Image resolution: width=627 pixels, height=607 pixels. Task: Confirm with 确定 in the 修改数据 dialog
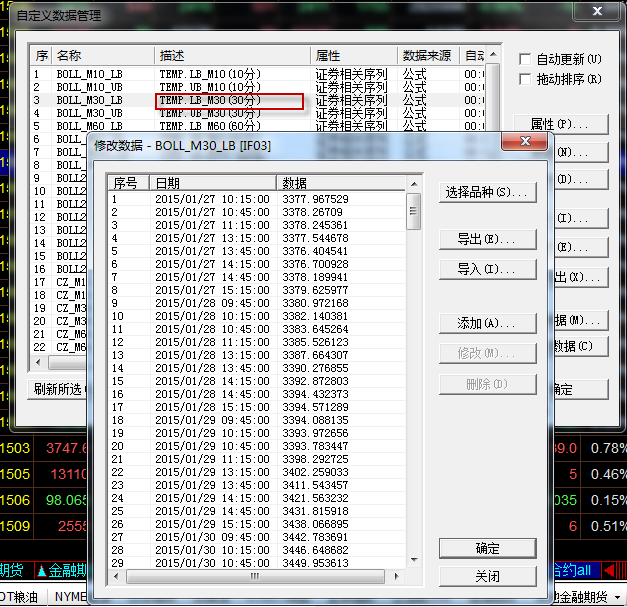click(487, 548)
